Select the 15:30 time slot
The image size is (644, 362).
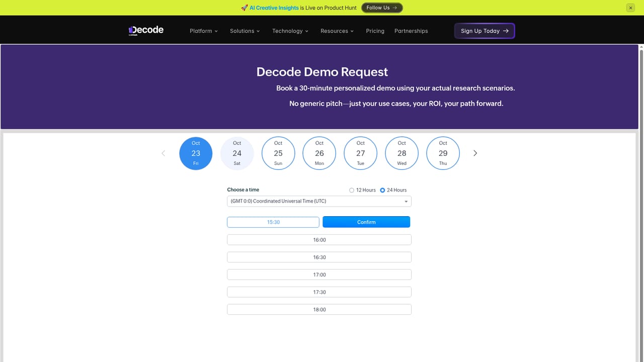click(273, 222)
